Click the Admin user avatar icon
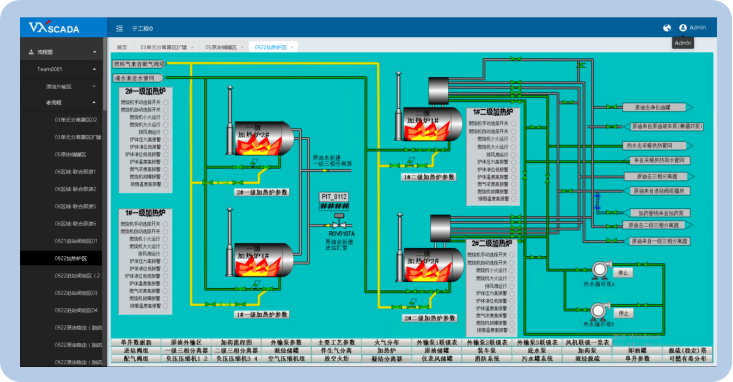The image size is (733, 382). [683, 28]
